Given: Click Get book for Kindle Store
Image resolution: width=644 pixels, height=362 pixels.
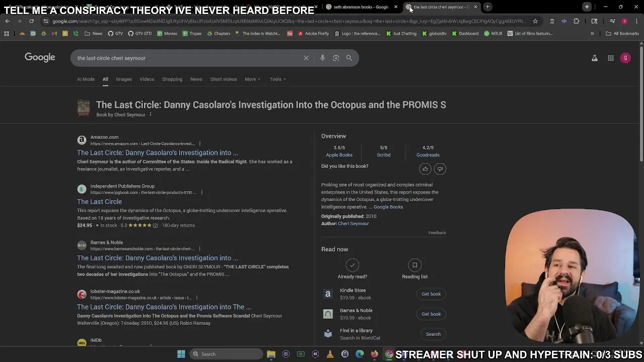Looking at the screenshot, I should click(x=431, y=294).
